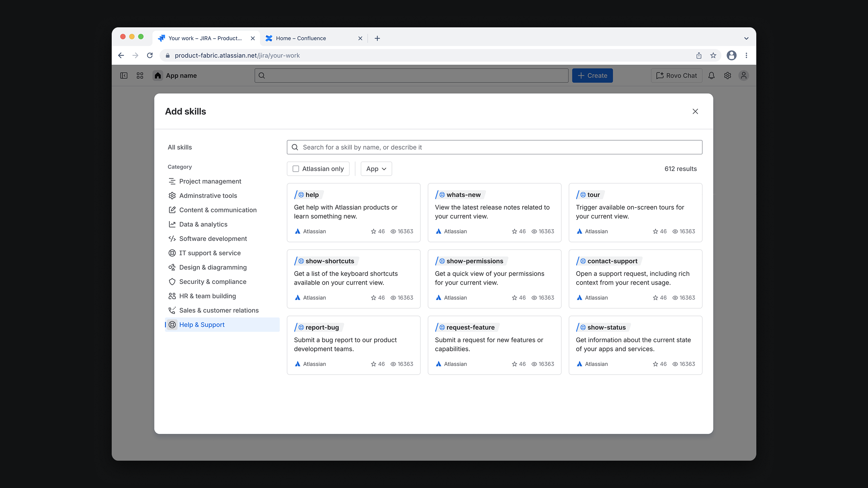The height and width of the screenshot is (488, 868).
Task: Open the tour skill card
Action: click(635, 213)
